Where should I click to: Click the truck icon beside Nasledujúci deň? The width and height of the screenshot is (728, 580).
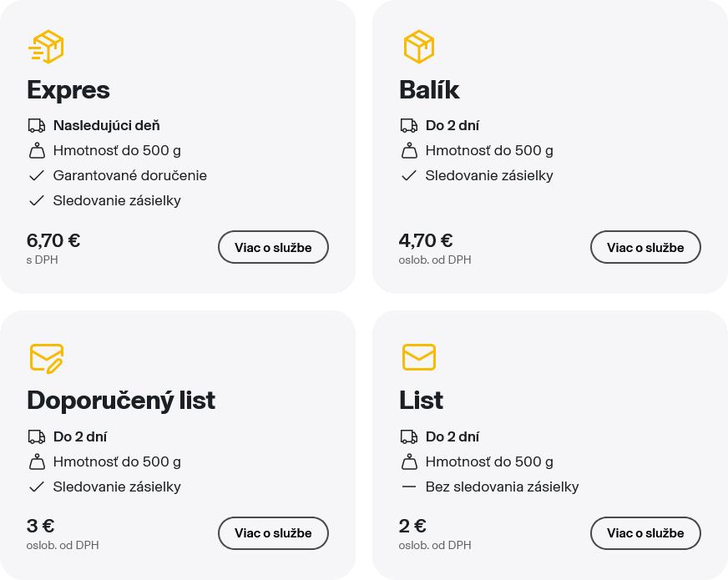(x=37, y=126)
